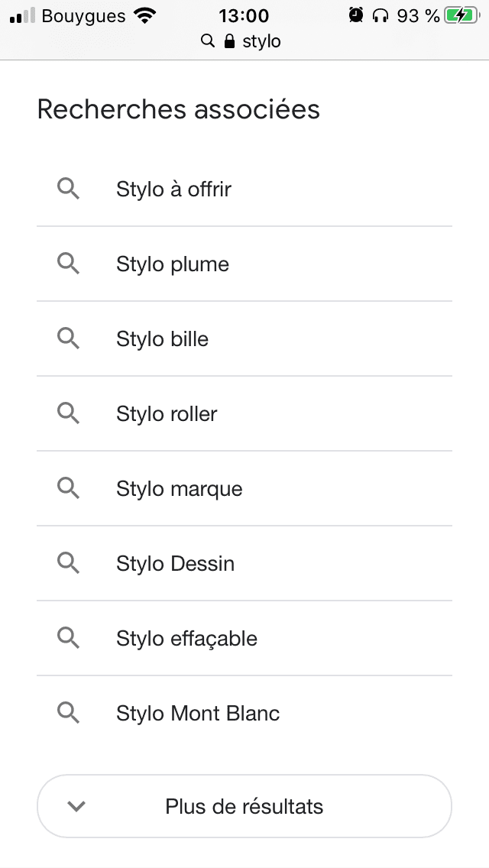Tap the lock icon in the address bar

pos(228,41)
